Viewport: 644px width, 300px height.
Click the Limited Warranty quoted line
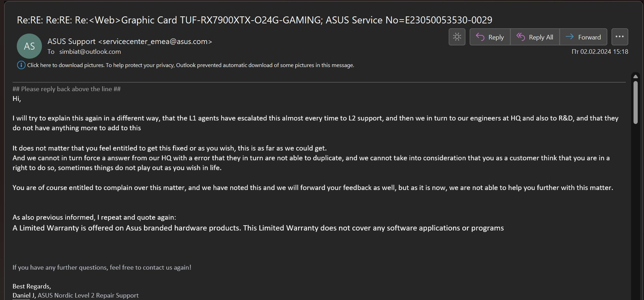(258, 228)
